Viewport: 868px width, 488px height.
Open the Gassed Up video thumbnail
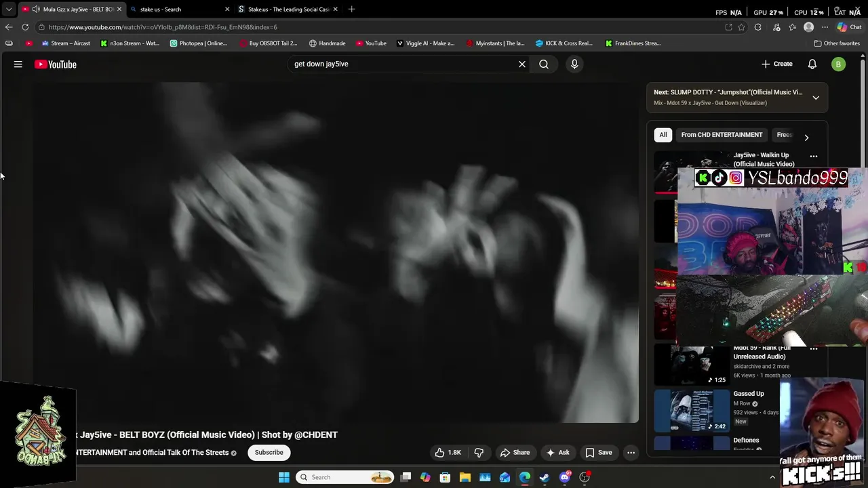click(x=692, y=411)
